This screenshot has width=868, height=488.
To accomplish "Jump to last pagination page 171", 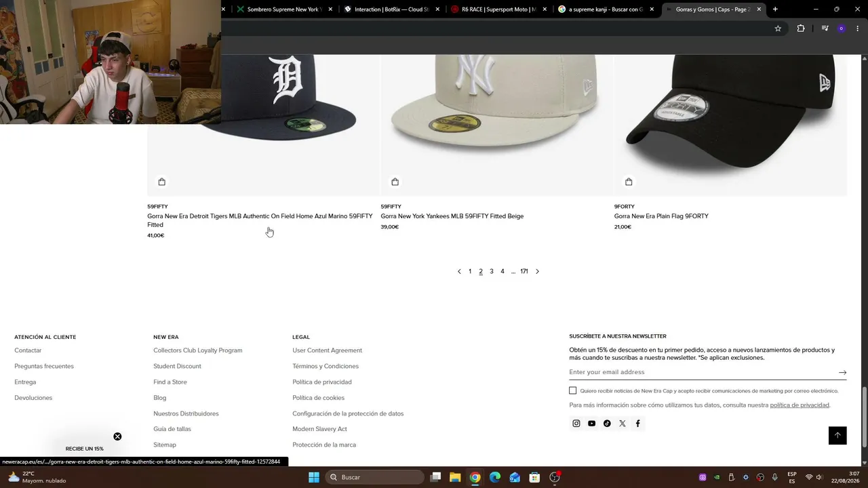I will (524, 271).
